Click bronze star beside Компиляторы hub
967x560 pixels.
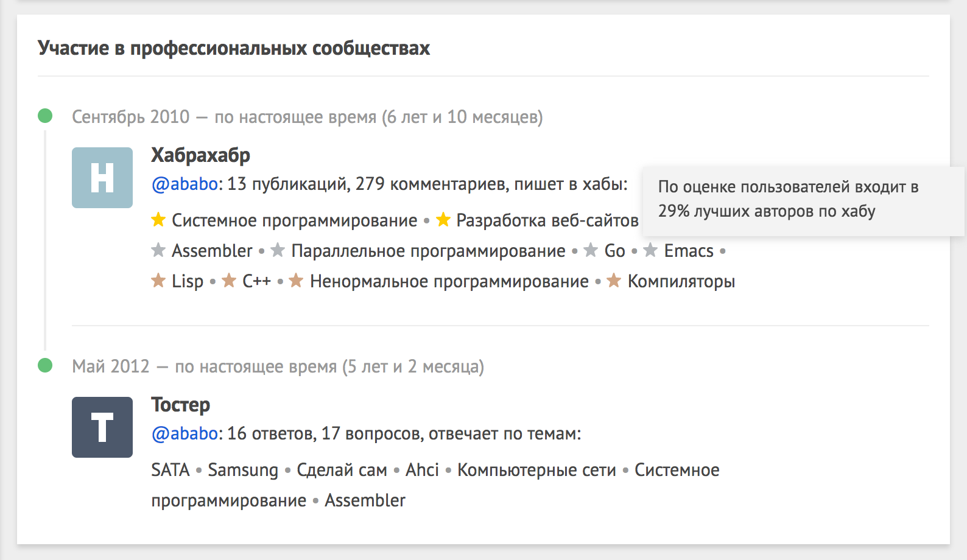pyautogui.click(x=614, y=281)
